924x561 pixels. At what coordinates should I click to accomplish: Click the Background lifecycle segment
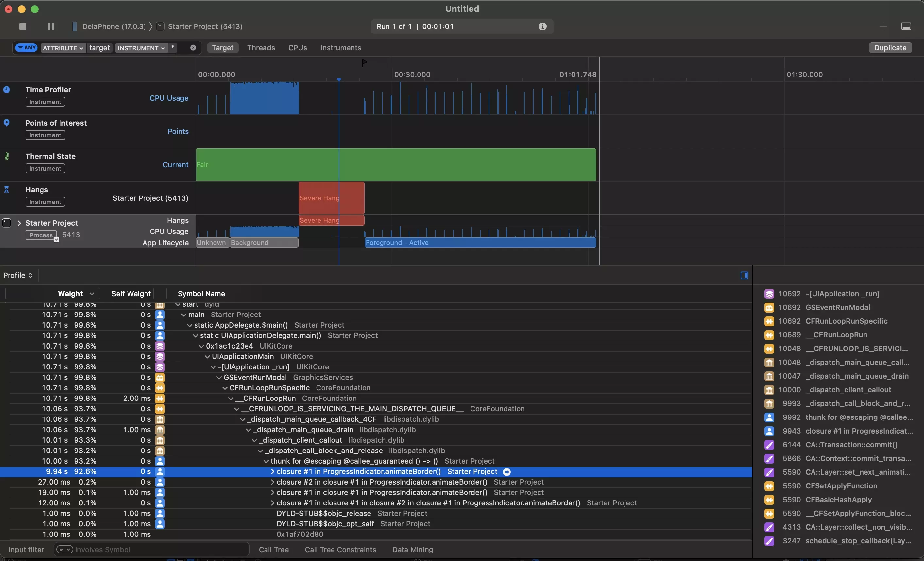264,243
